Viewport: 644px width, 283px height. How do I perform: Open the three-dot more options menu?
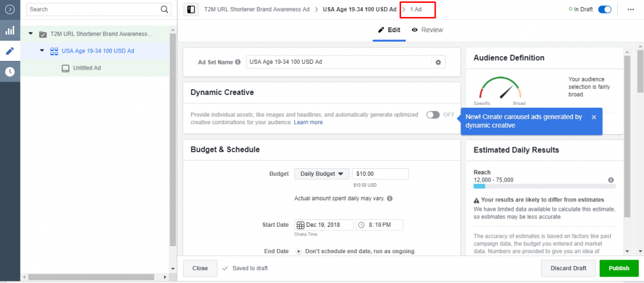click(631, 9)
